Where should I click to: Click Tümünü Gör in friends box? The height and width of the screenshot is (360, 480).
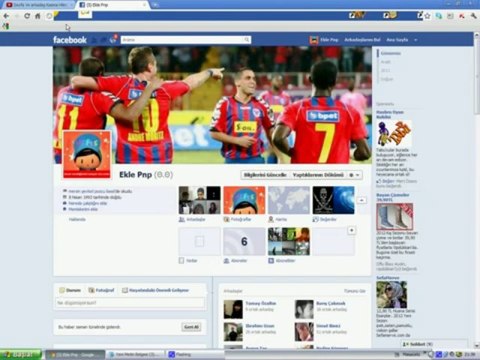355,291
